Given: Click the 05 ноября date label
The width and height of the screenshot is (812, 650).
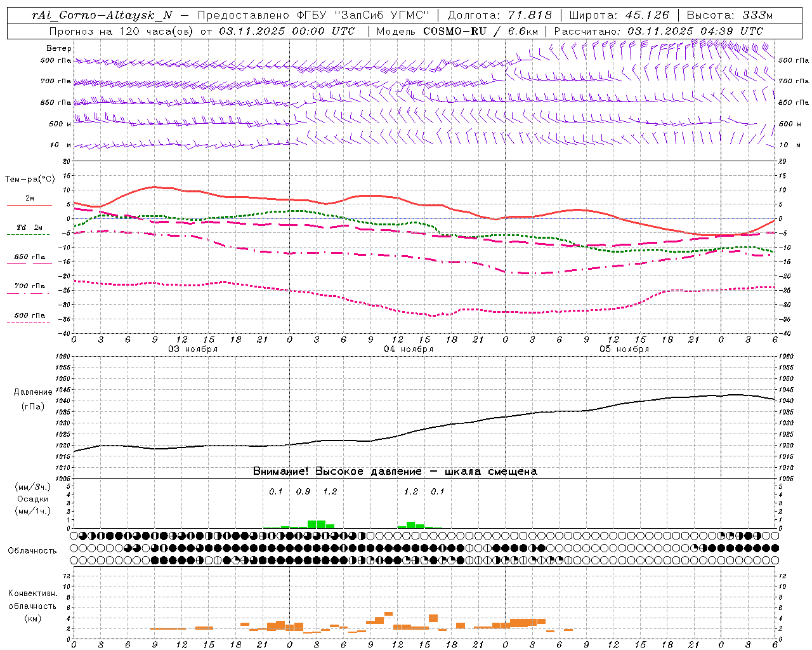Looking at the screenshot, I should tap(624, 349).
